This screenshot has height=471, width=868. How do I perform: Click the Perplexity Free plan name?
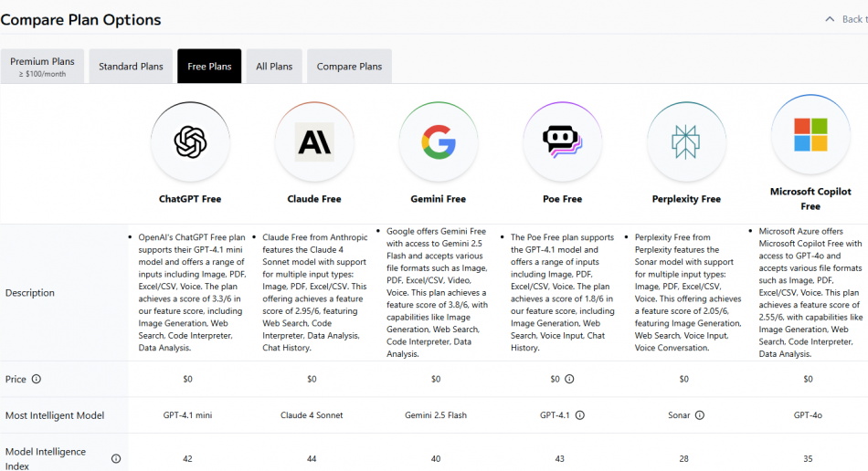(x=686, y=199)
